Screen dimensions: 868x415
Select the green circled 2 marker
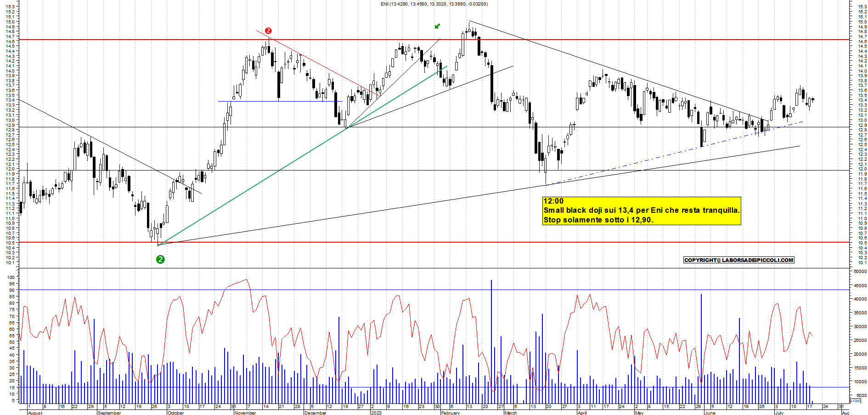(160, 260)
